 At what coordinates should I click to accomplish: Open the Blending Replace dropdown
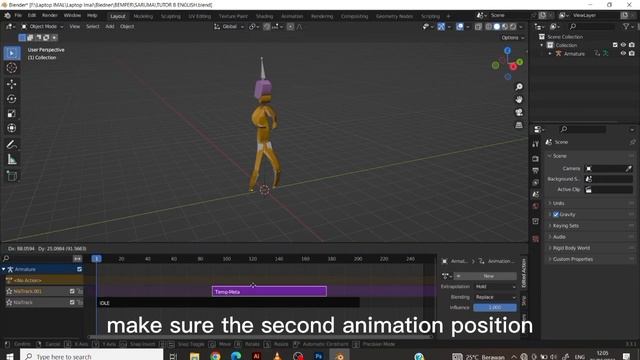tap(495, 297)
